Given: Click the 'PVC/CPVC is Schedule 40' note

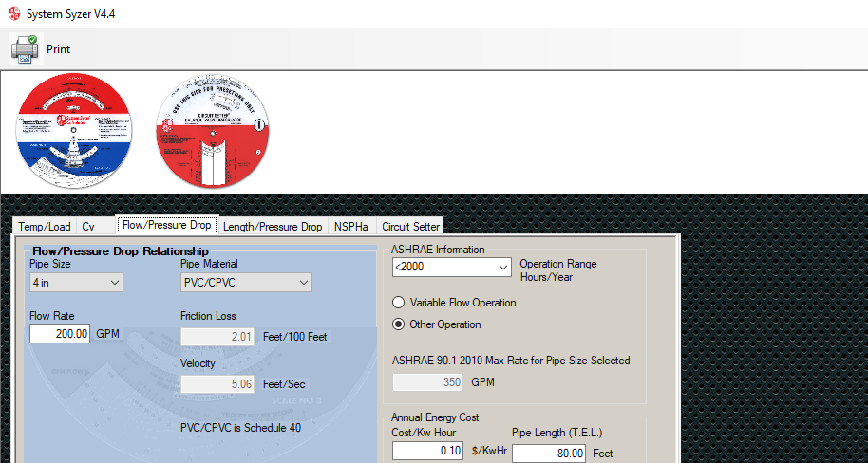Looking at the screenshot, I should tap(241, 428).
